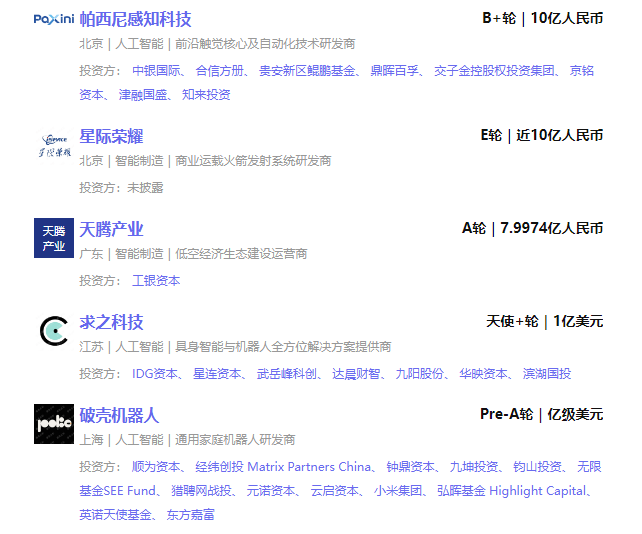Click investor link 知来投资
This screenshot has width=642, height=534.
(206, 95)
